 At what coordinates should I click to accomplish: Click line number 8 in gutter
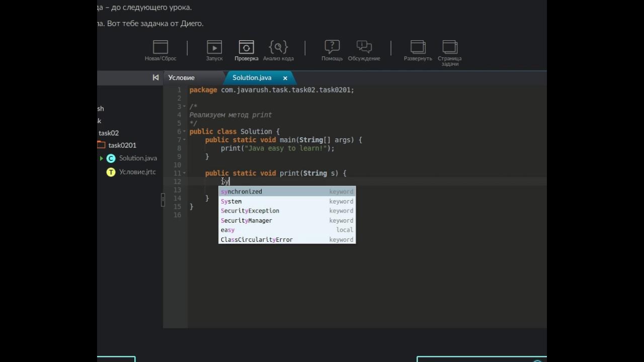pyautogui.click(x=179, y=148)
